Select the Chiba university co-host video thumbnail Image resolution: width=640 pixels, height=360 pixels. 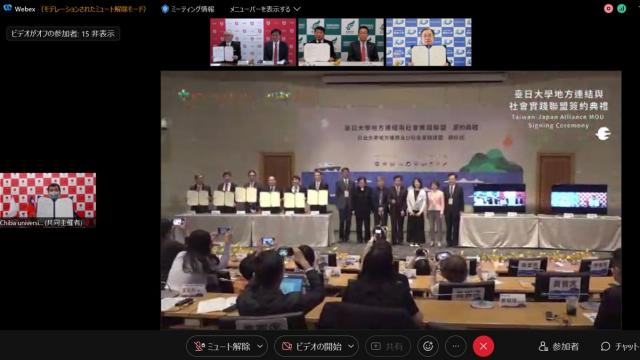(x=48, y=200)
